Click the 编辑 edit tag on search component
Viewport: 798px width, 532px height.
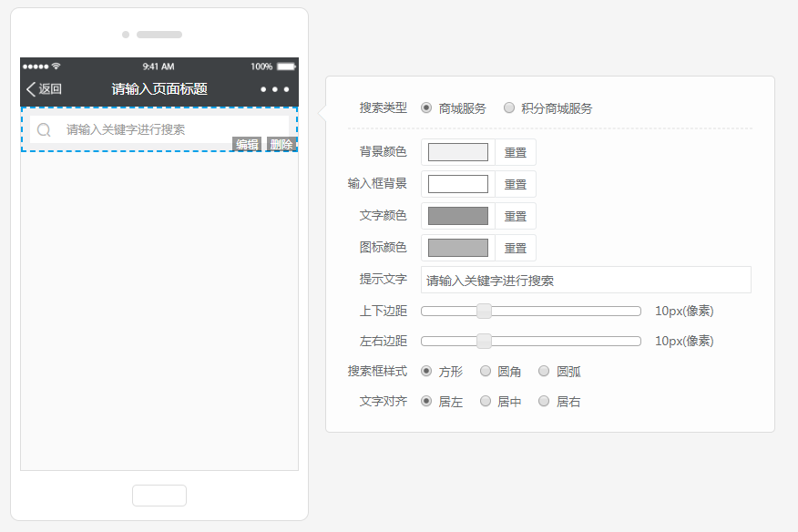247,145
